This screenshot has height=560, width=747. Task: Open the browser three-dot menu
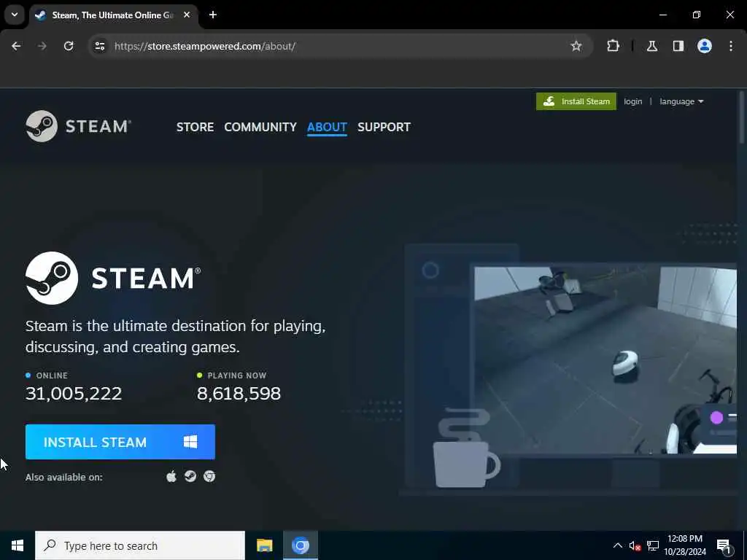pyautogui.click(x=731, y=46)
